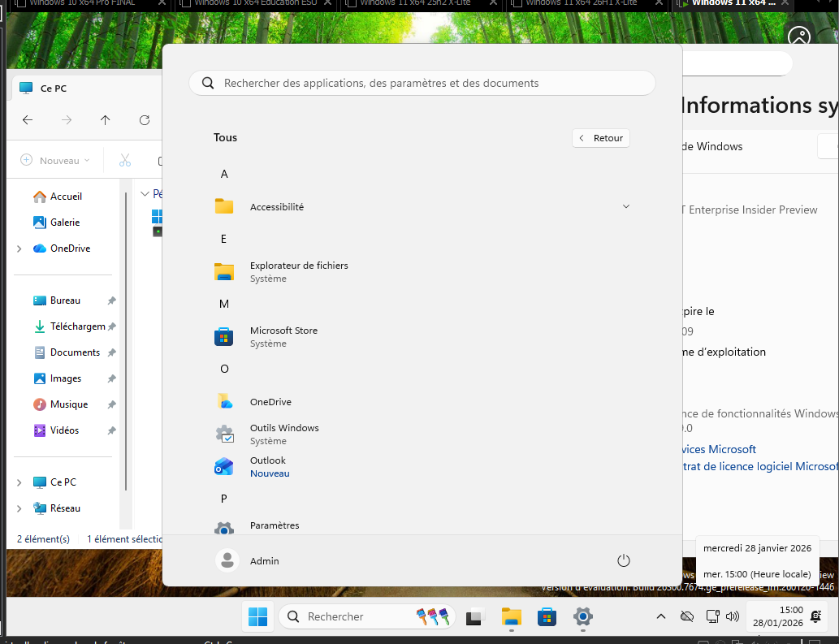Select the Galerie item in the sidebar
Viewport: 839px width, 644px height.
[x=64, y=223]
